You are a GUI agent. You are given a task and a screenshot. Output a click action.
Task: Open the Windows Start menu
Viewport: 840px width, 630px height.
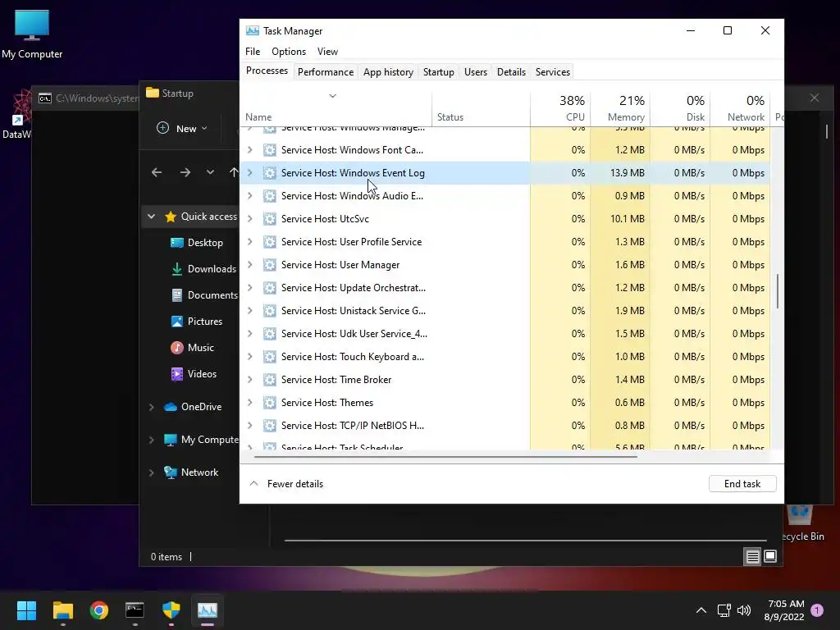[x=26, y=610]
